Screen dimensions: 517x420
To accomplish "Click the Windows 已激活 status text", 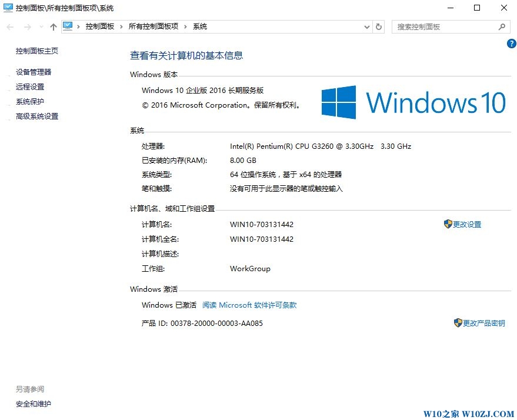I will (x=169, y=305).
